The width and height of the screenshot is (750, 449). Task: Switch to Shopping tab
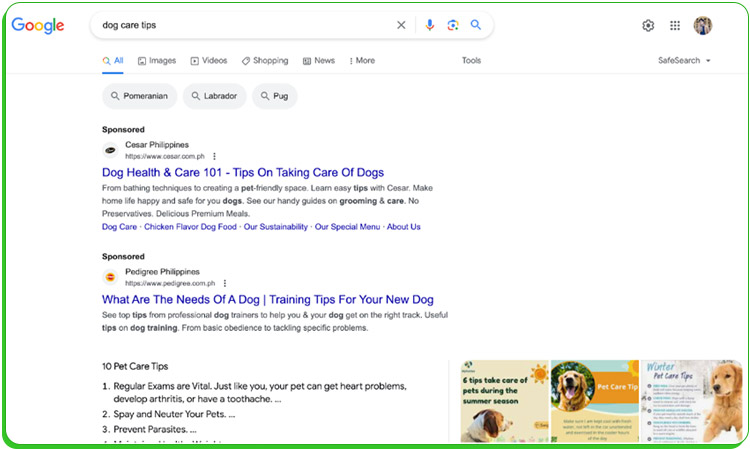point(265,61)
